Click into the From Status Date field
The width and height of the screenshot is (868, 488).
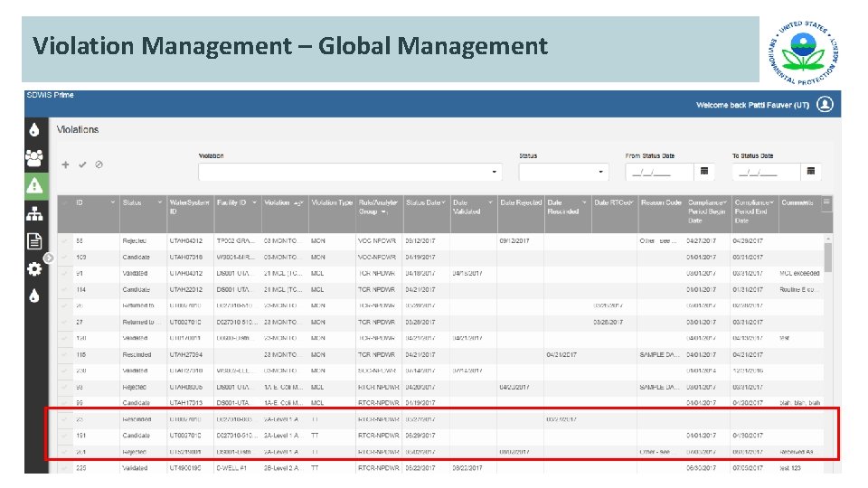[x=659, y=172]
